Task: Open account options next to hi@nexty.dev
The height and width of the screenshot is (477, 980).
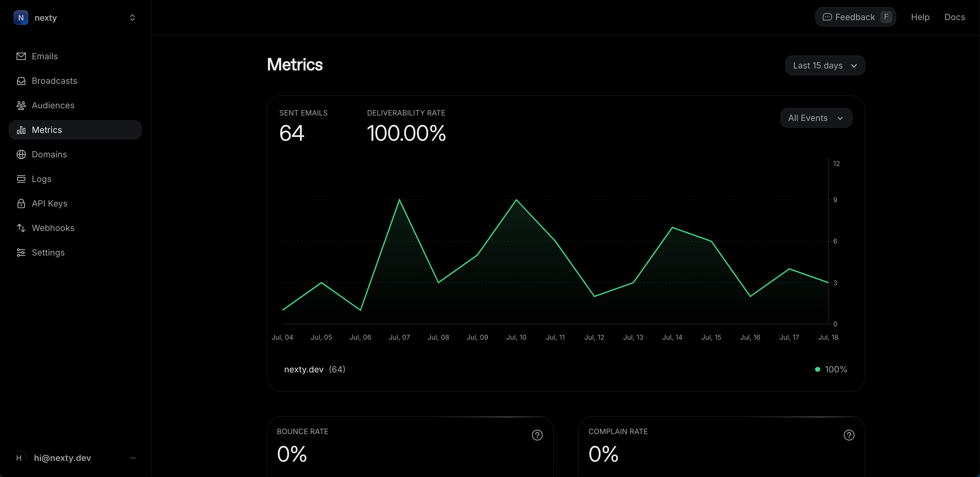Action: [133, 458]
